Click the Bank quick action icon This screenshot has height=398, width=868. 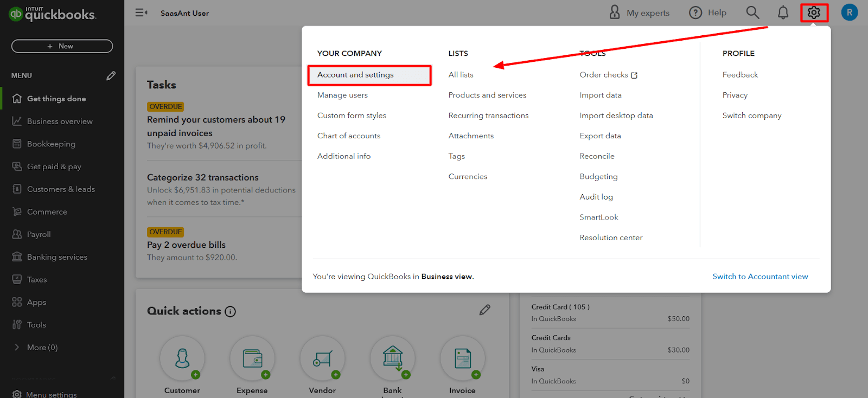pos(393,358)
